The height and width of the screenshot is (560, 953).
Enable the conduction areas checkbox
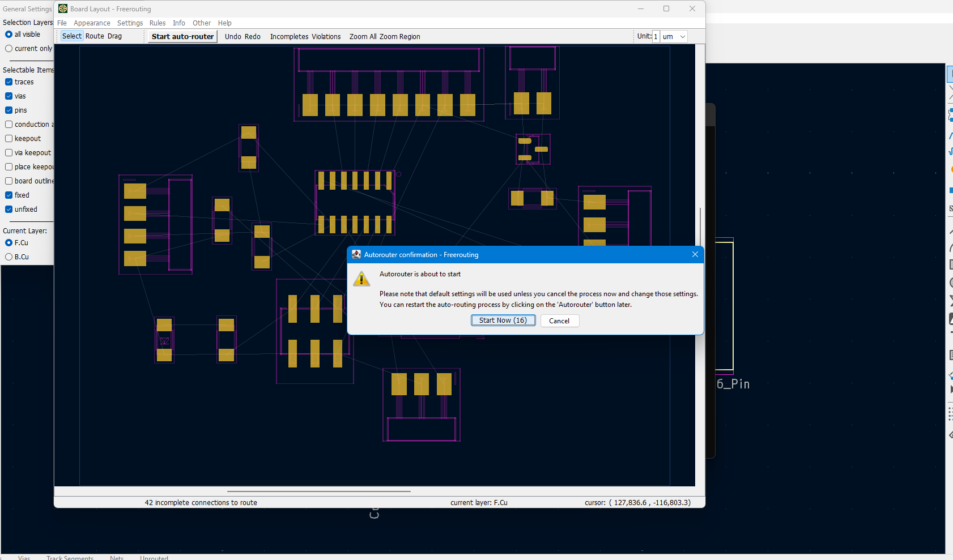(9, 125)
